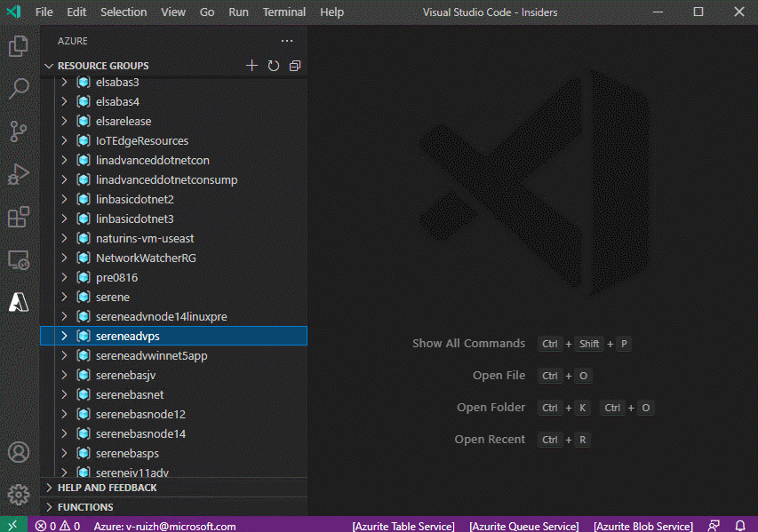Open the Source Control view
The image size is (758, 532).
[19, 131]
